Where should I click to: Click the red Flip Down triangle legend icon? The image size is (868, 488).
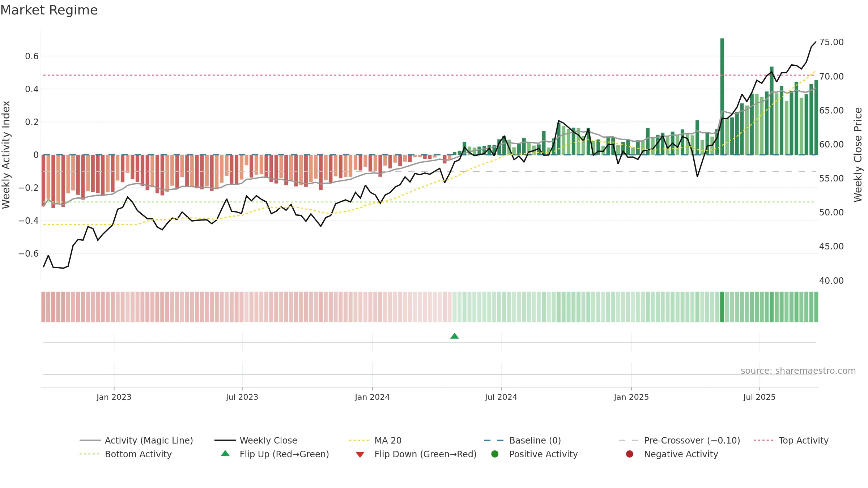click(360, 454)
